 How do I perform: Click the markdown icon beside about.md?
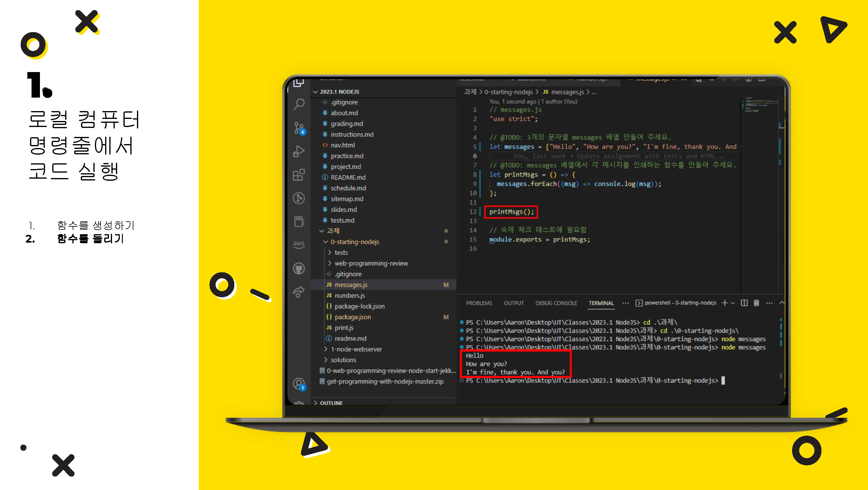[325, 113]
